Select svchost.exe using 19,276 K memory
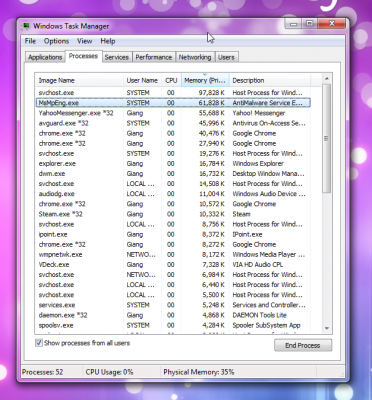The height and width of the screenshot is (400, 372). pos(173,154)
